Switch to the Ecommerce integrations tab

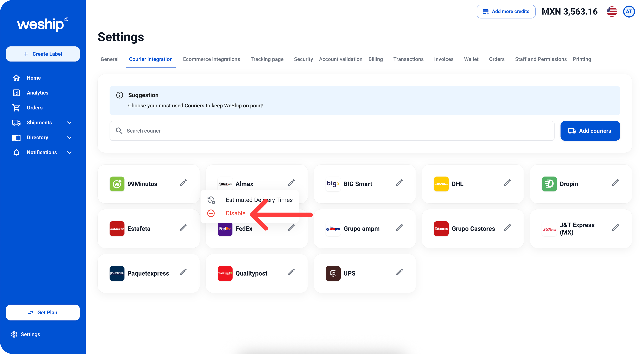coord(211,59)
